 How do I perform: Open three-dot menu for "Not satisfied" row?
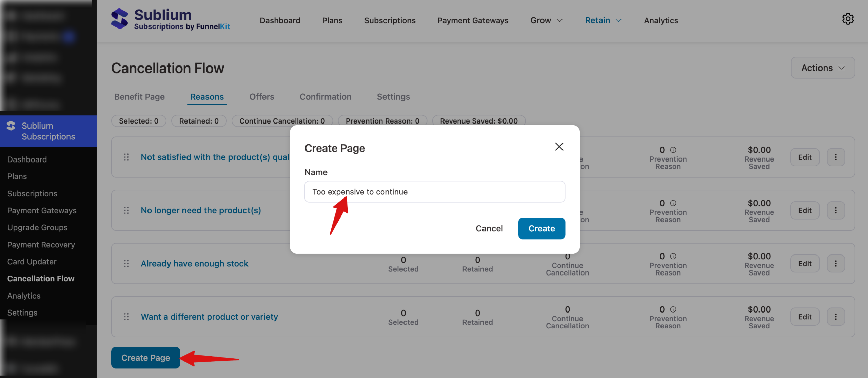[x=836, y=157]
